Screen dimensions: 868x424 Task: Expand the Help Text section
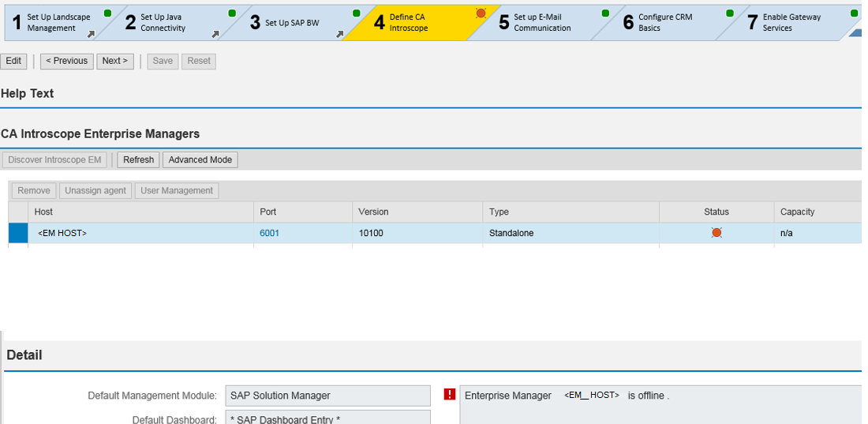(27, 94)
